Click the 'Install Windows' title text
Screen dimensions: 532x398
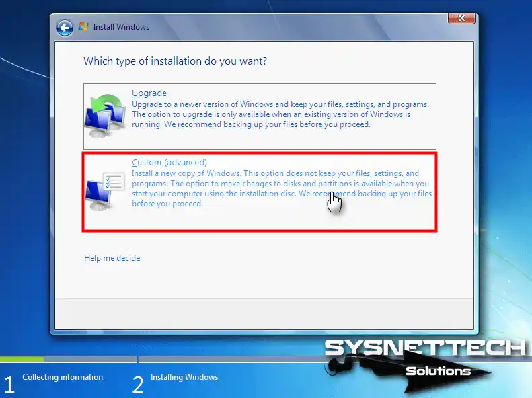click(121, 28)
